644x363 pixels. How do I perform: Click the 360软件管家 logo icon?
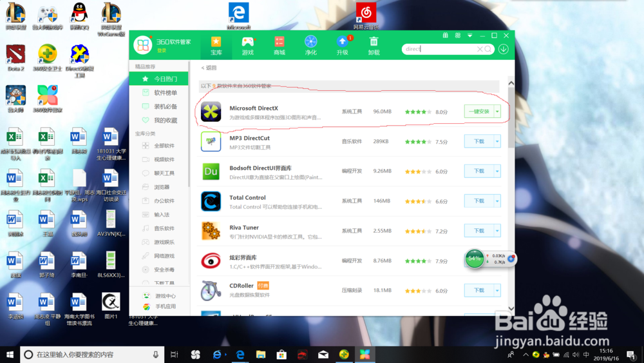pyautogui.click(x=143, y=45)
